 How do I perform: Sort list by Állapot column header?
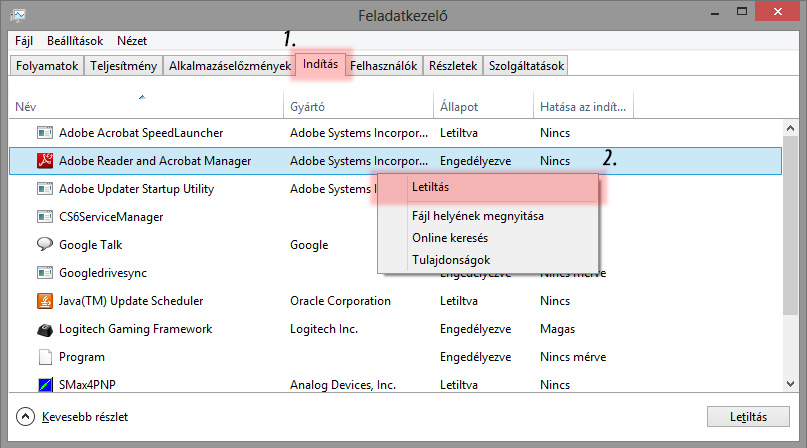pos(458,107)
